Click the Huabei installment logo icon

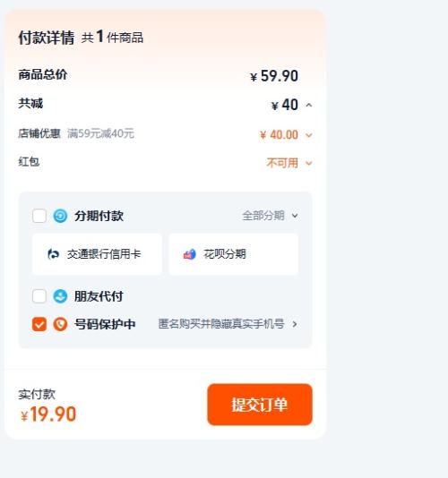pos(190,254)
